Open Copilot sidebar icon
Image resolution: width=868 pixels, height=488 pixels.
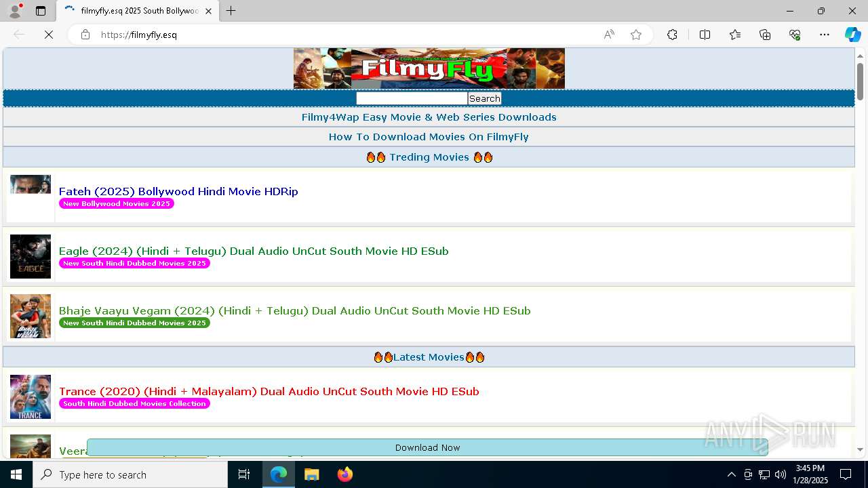852,35
